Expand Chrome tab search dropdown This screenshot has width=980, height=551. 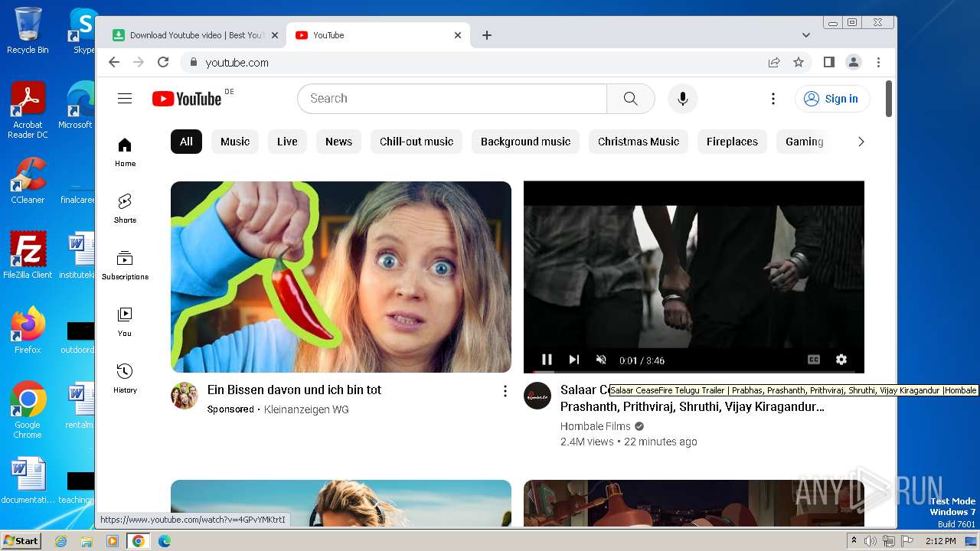[805, 35]
